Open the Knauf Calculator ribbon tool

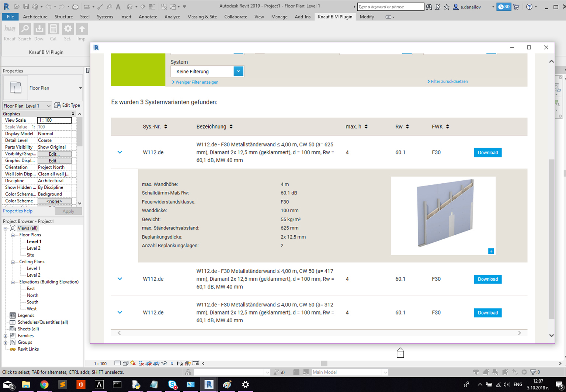click(x=53, y=29)
